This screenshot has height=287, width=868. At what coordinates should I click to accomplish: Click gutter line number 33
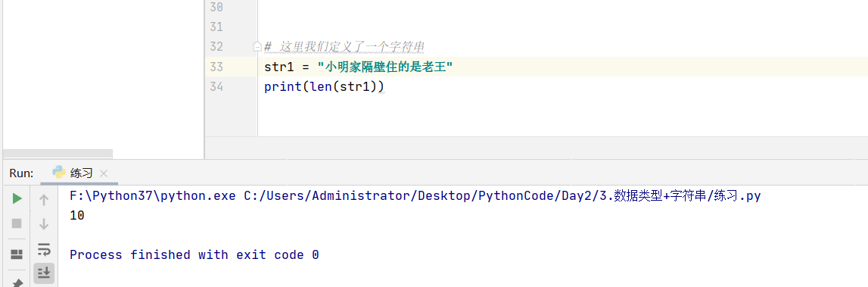coord(216,67)
